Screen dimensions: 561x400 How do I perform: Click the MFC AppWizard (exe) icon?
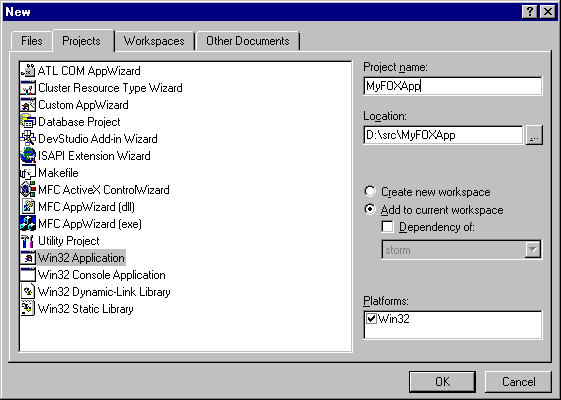tap(28, 224)
